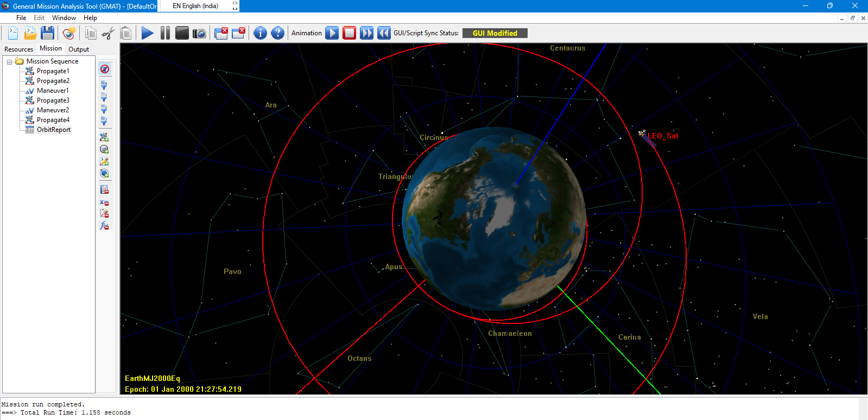Stop the mission run with the black square
The image size is (868, 420).
182,33
